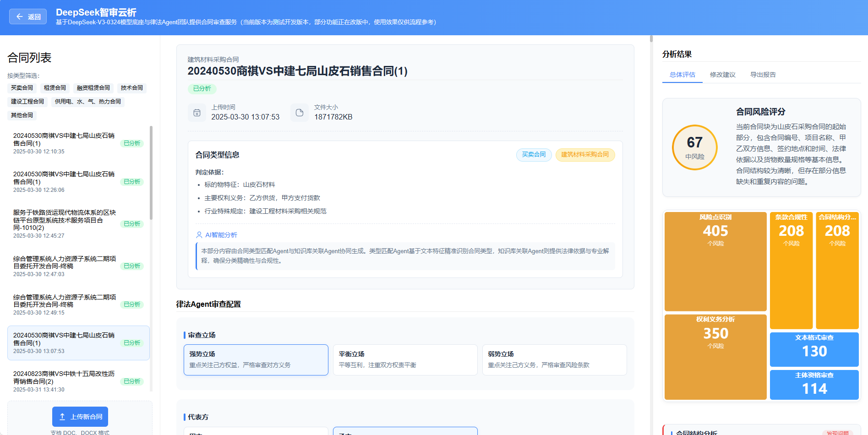The image size is (868, 435).
Task: Switch to the 修改建议 tab
Action: (723, 74)
